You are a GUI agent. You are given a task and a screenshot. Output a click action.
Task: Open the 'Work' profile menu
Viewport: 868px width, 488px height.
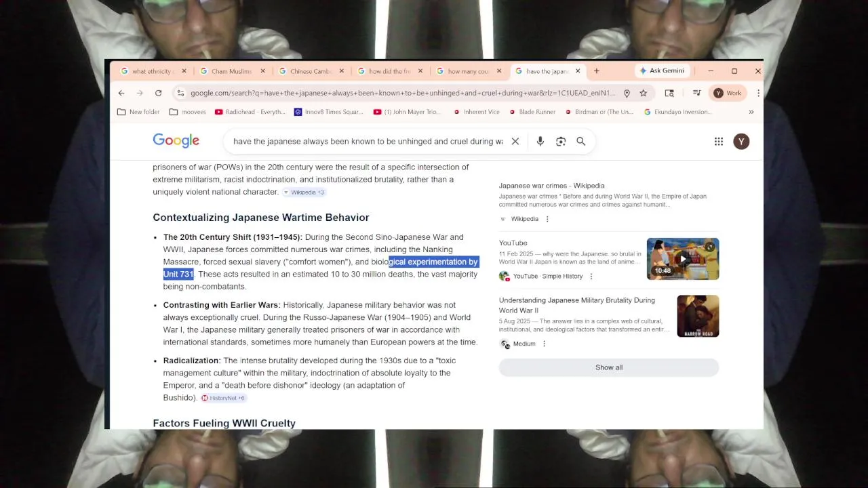coord(728,93)
